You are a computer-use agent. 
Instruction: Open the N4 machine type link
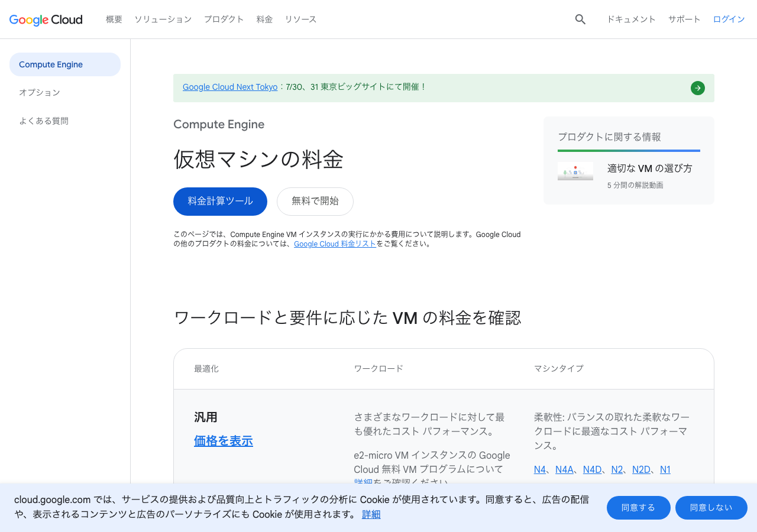540,470
